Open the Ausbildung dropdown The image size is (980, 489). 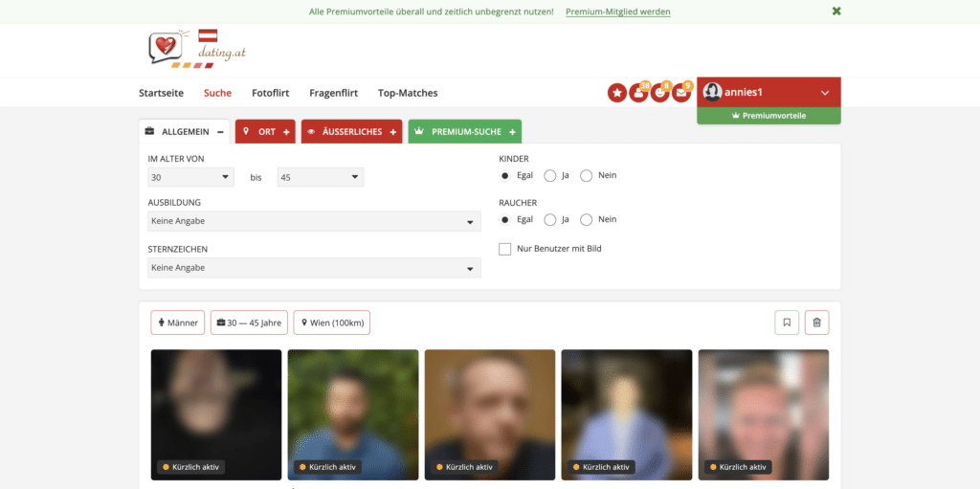coord(314,221)
